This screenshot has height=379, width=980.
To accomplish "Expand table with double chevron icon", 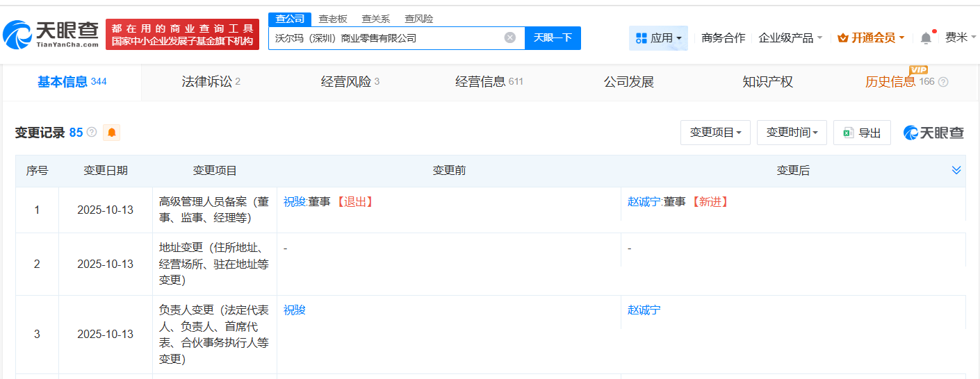I will coord(956,171).
